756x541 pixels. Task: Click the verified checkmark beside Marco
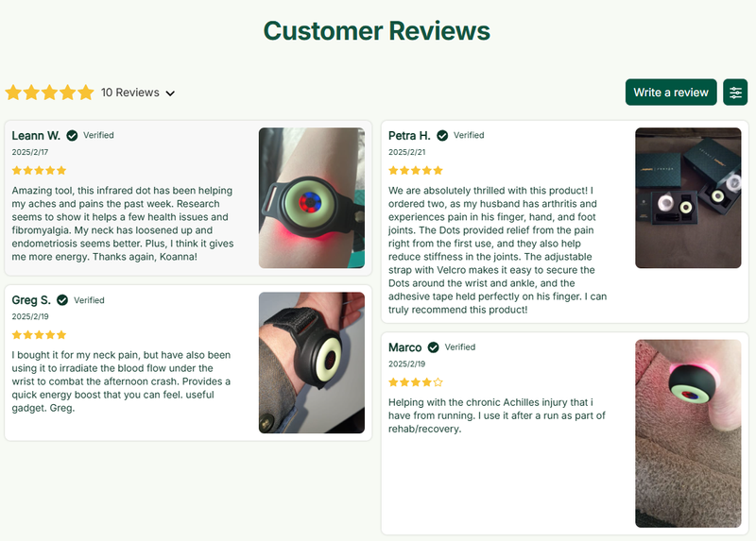433,347
